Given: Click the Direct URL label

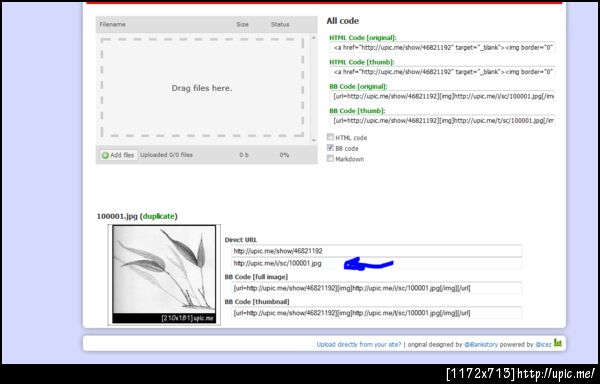Looking at the screenshot, I should (x=241, y=239).
